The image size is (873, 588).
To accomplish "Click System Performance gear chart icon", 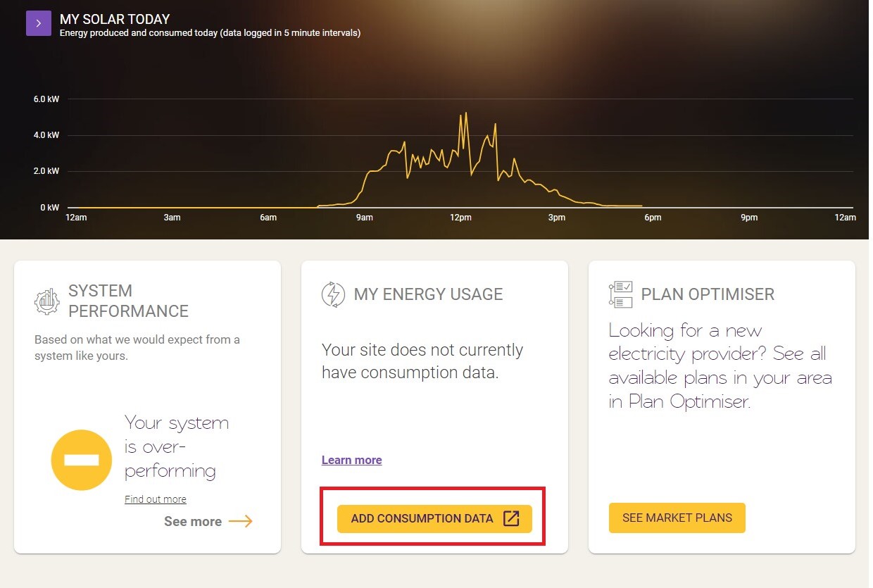I will pos(47,301).
